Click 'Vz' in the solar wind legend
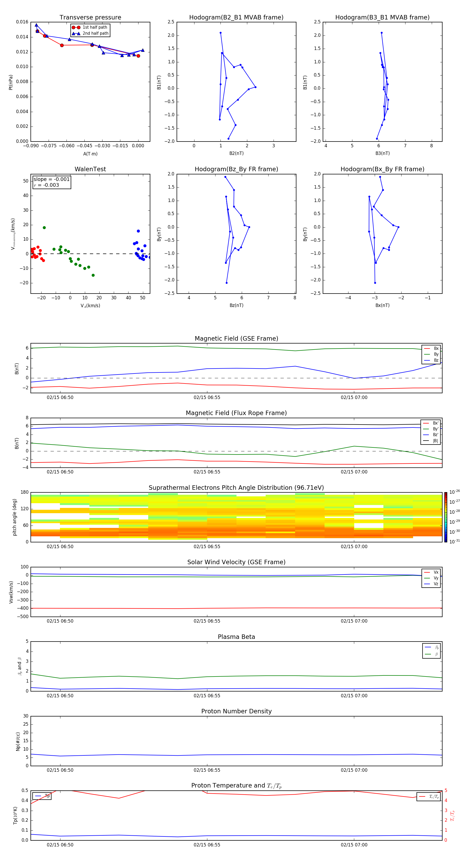Viewport: 473px width, 868px height. coord(436,584)
